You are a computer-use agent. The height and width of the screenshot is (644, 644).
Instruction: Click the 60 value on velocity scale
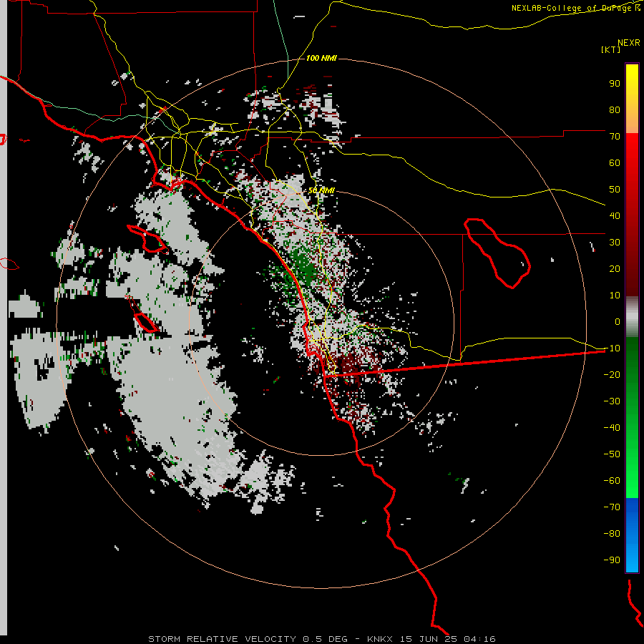(x=615, y=162)
